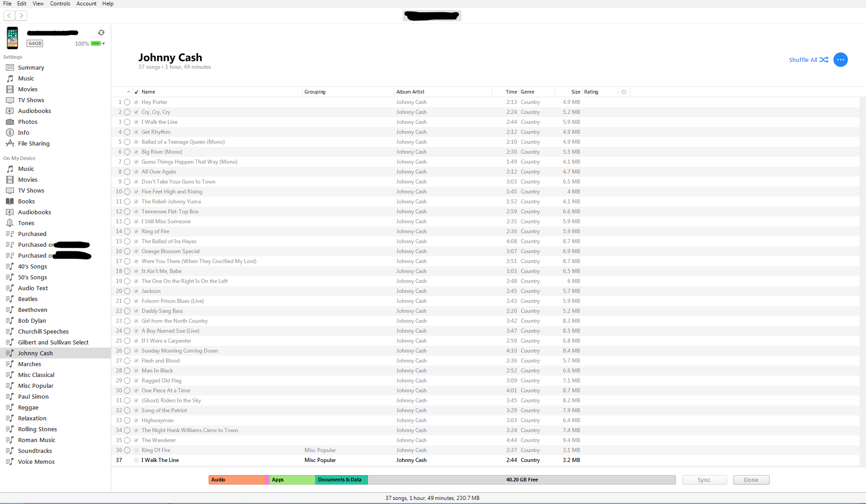
Task: Open the Bob Dylan playlist
Action: point(55,320)
